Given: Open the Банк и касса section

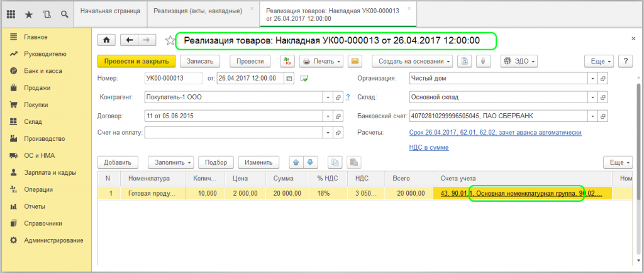Looking at the screenshot, I should [43, 70].
